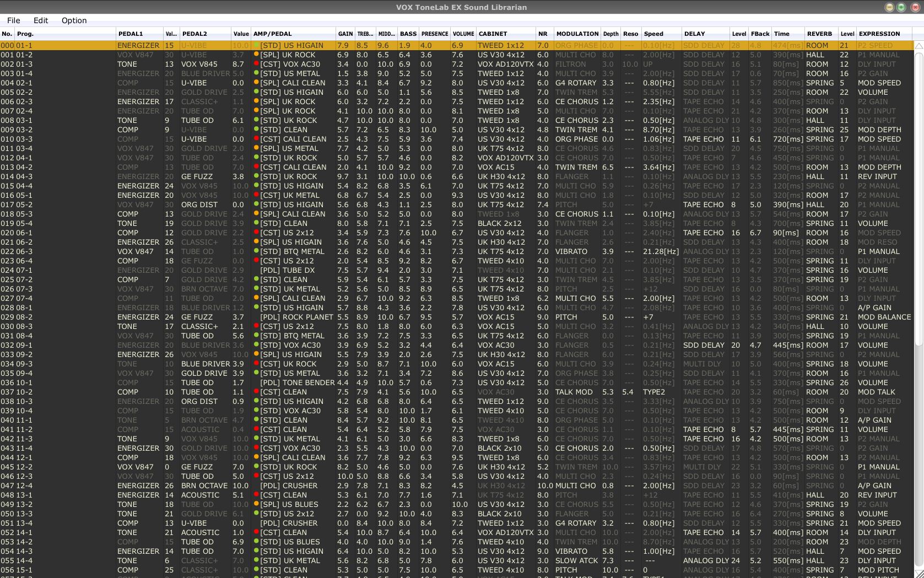Click the PEDAL1 column header
This screenshot has height=578, width=924.
tap(139, 34)
